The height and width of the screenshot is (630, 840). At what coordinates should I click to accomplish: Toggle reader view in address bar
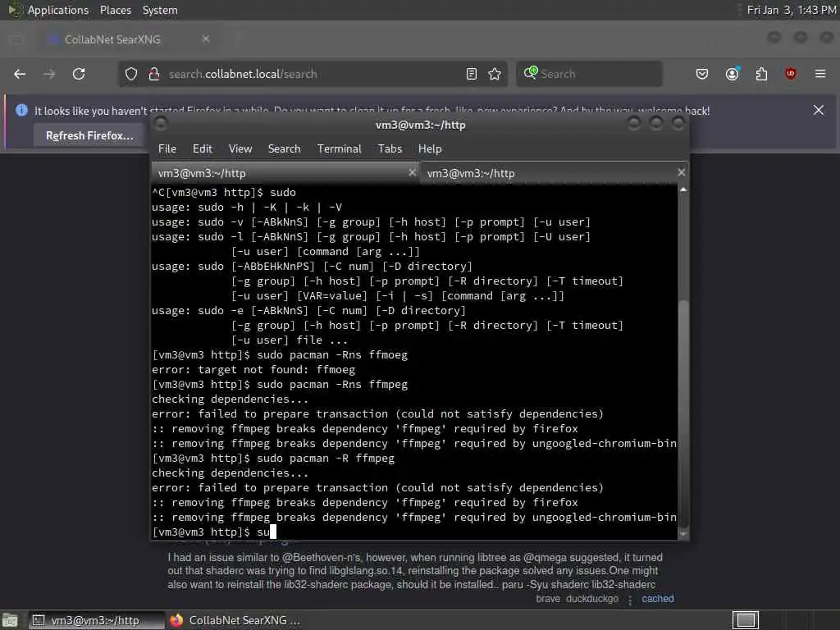coord(472,74)
